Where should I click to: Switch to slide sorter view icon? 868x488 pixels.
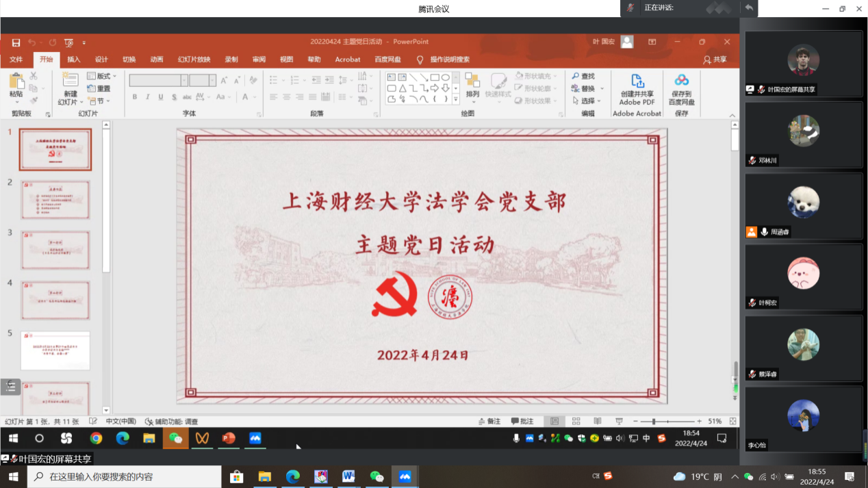pyautogui.click(x=576, y=422)
